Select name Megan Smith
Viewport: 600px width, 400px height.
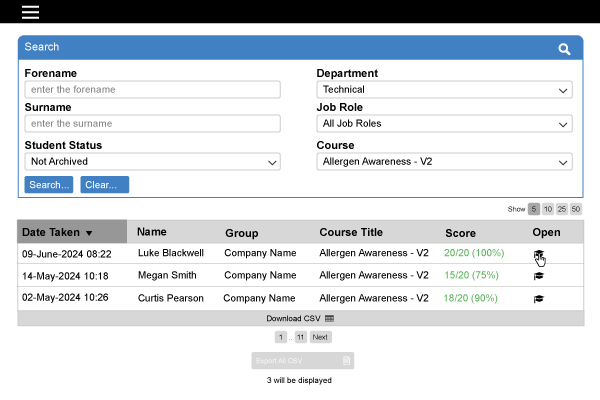[167, 275]
